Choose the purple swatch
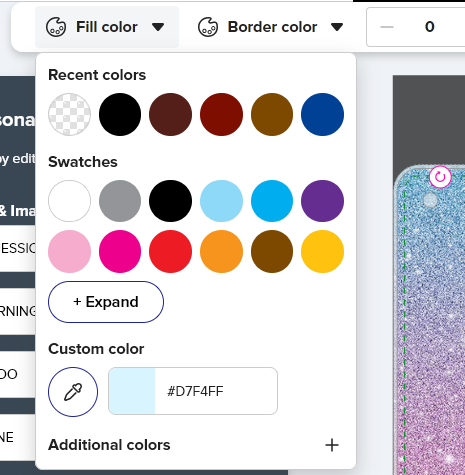 pos(322,201)
